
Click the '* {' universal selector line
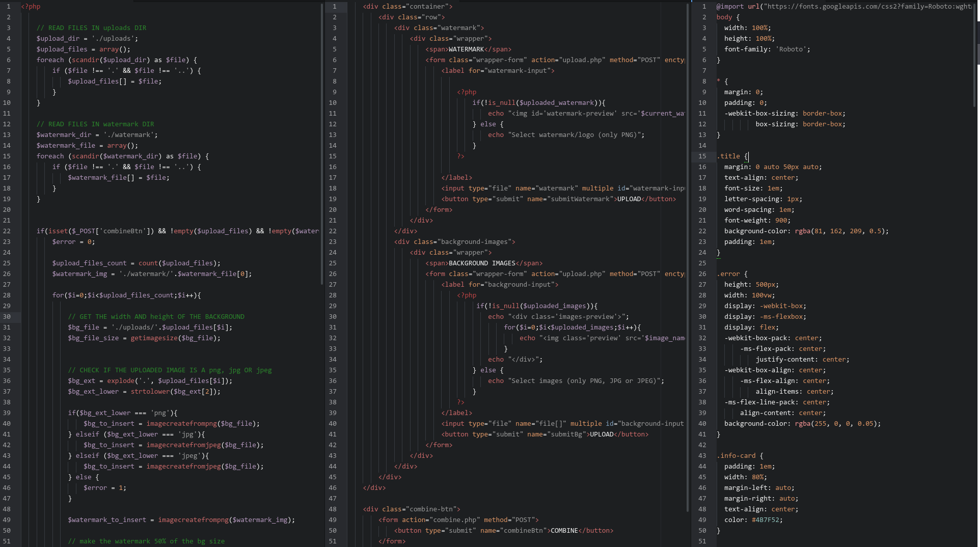pyautogui.click(x=722, y=81)
